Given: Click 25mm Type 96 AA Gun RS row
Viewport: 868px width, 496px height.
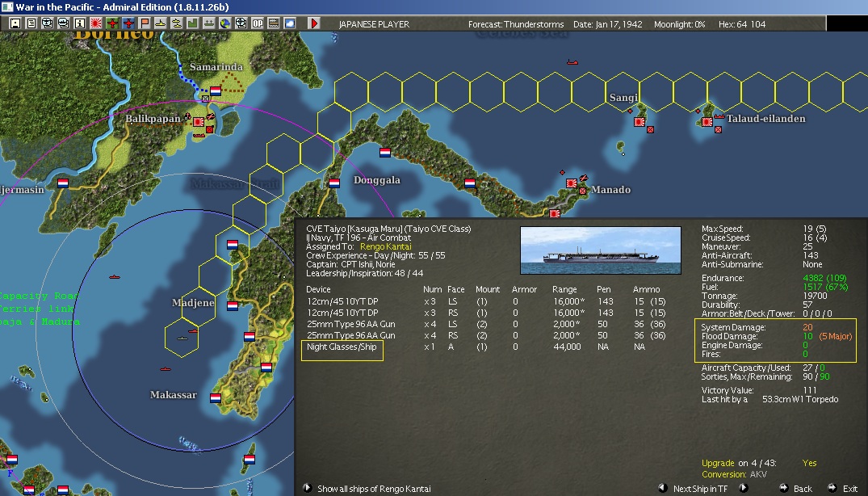Looking at the screenshot, I should [x=486, y=335].
